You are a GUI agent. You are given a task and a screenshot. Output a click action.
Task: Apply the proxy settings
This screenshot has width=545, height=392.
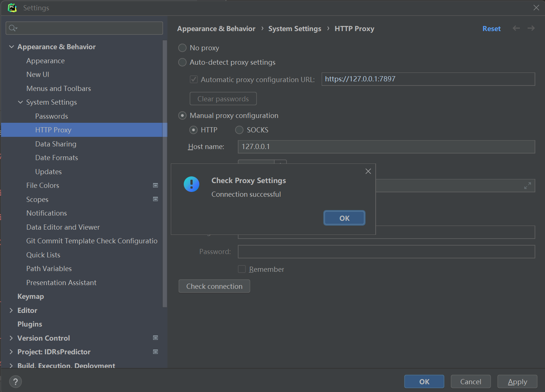[517, 382]
